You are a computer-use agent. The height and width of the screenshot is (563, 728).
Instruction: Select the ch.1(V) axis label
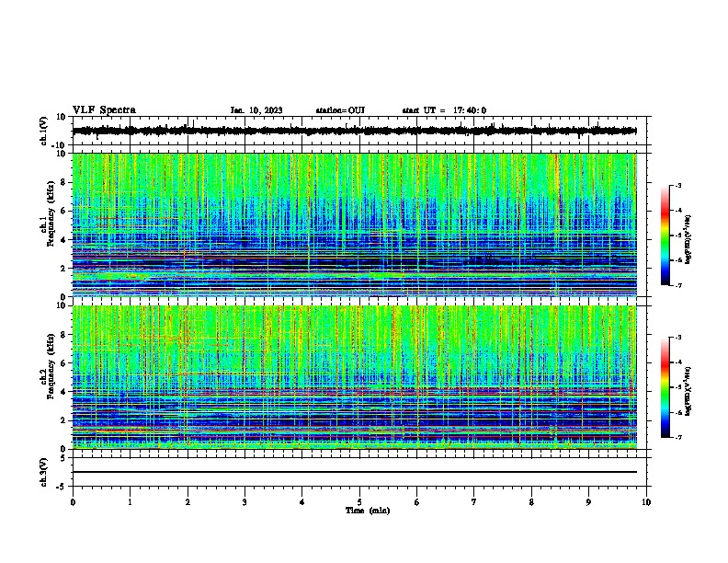coord(44,131)
